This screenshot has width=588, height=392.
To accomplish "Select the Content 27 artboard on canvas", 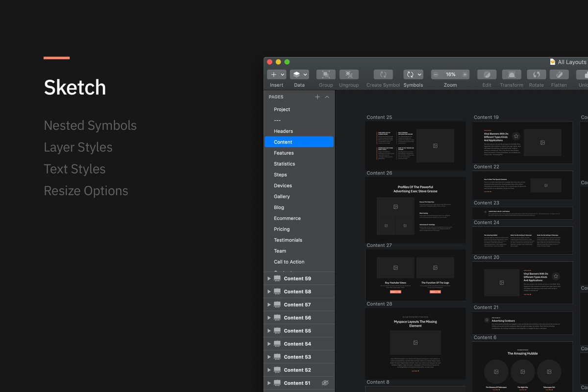I will 416,275.
